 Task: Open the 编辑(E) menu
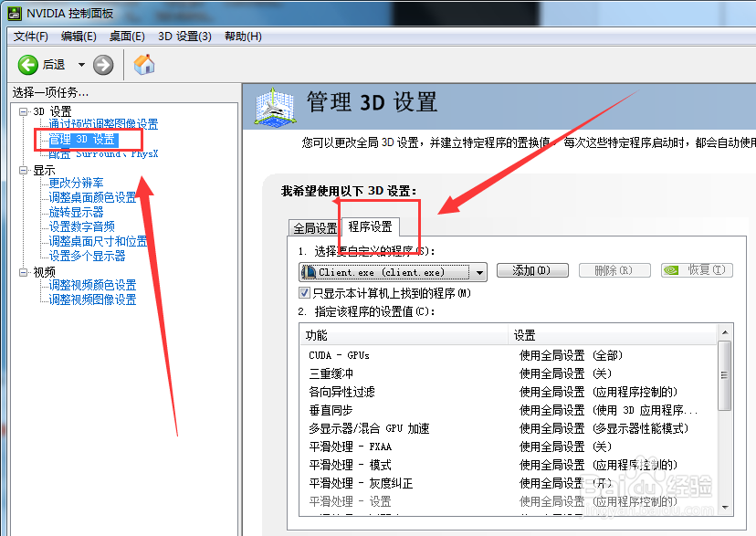coord(79,37)
